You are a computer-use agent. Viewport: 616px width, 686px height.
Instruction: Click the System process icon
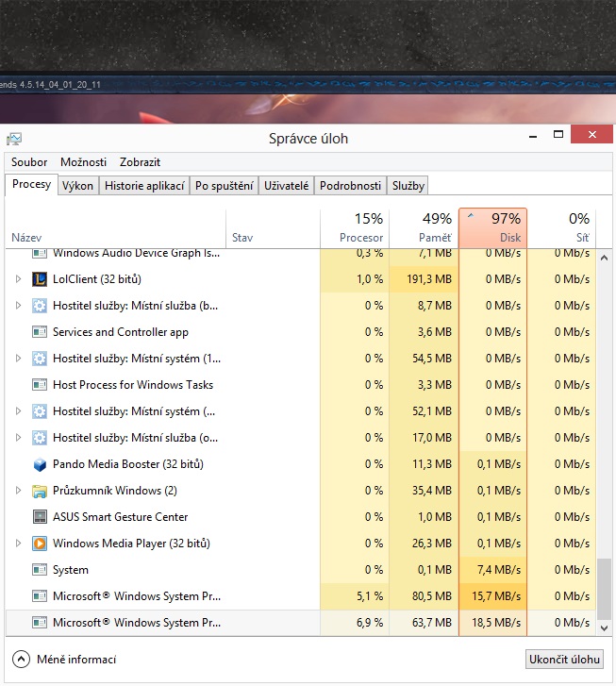40,570
